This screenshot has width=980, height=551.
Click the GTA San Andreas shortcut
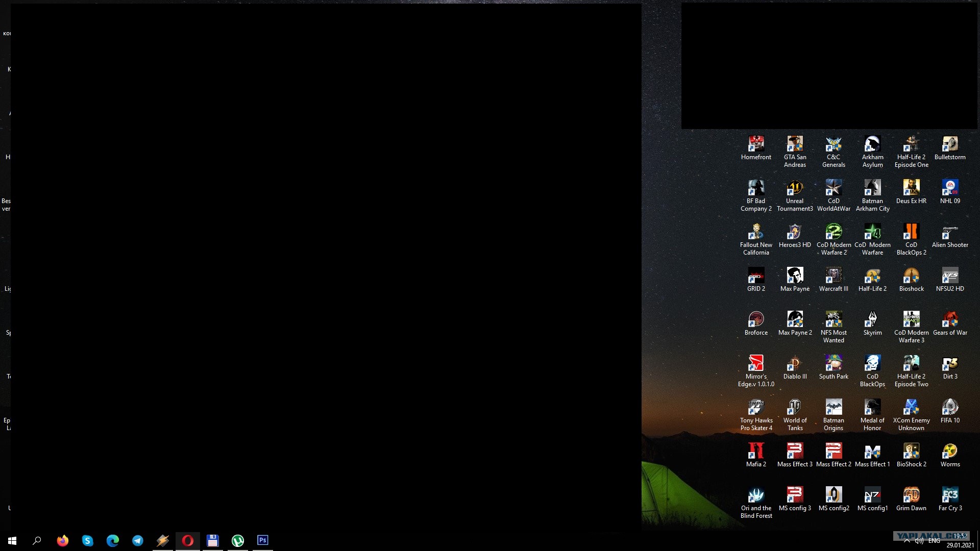pos(795,152)
